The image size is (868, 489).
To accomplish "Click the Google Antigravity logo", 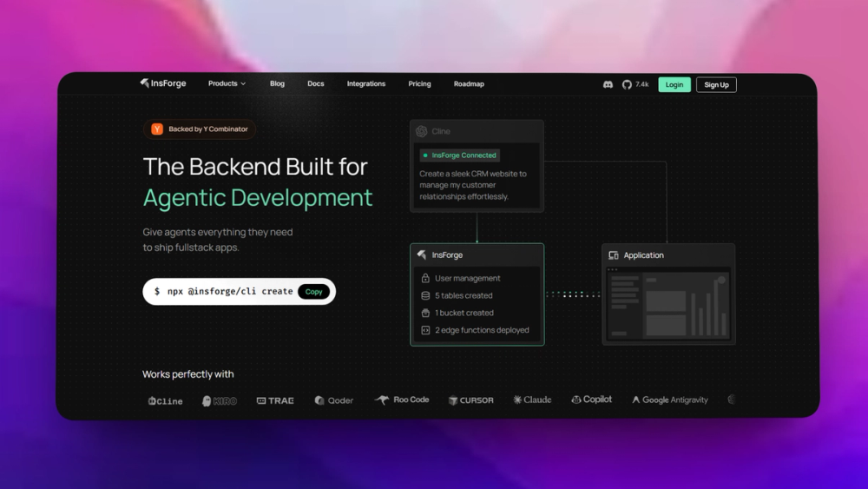I will 670,400.
